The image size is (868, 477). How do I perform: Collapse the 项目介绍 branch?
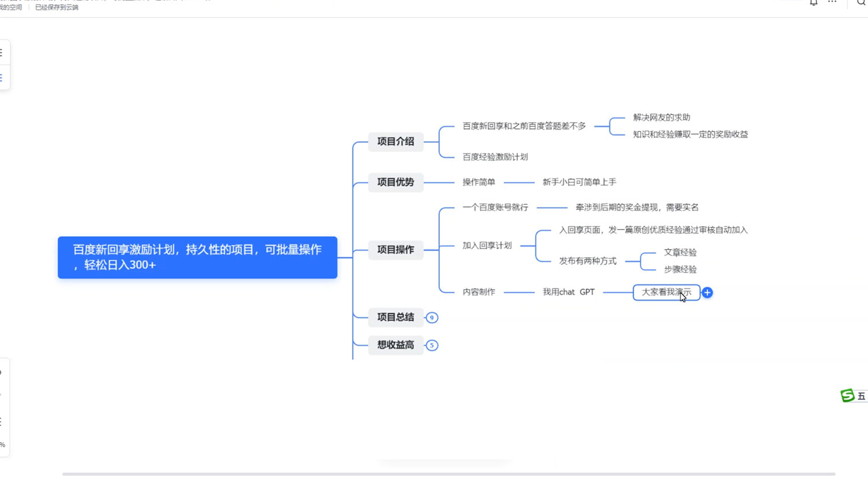[395, 142]
